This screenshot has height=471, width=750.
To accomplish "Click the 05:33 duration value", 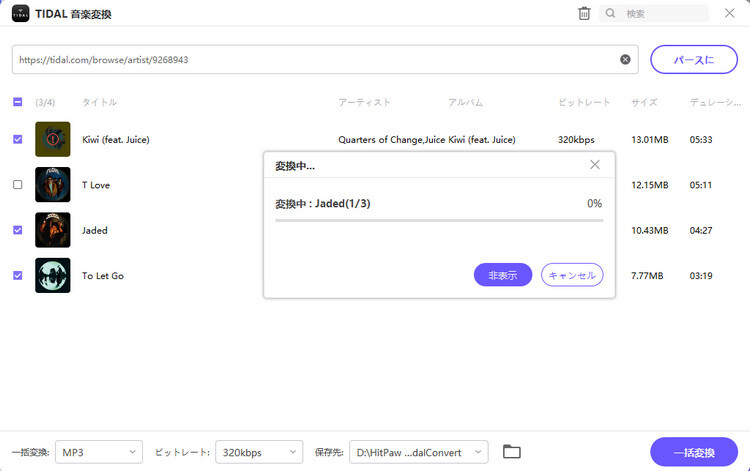I will click(x=701, y=140).
